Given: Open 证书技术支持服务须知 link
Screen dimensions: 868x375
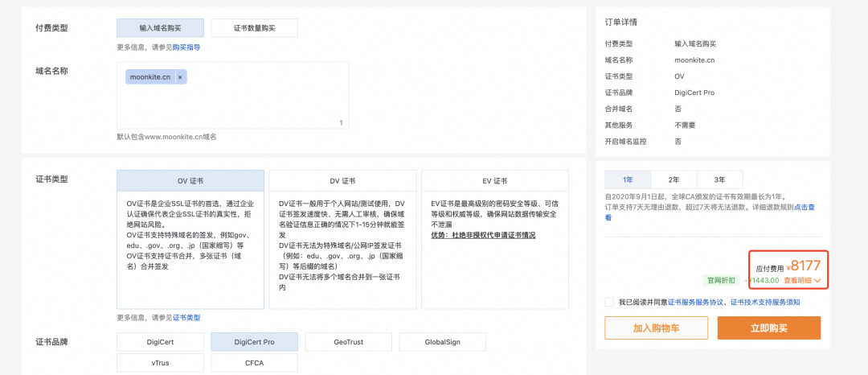Looking at the screenshot, I should pyautogui.click(x=765, y=303).
